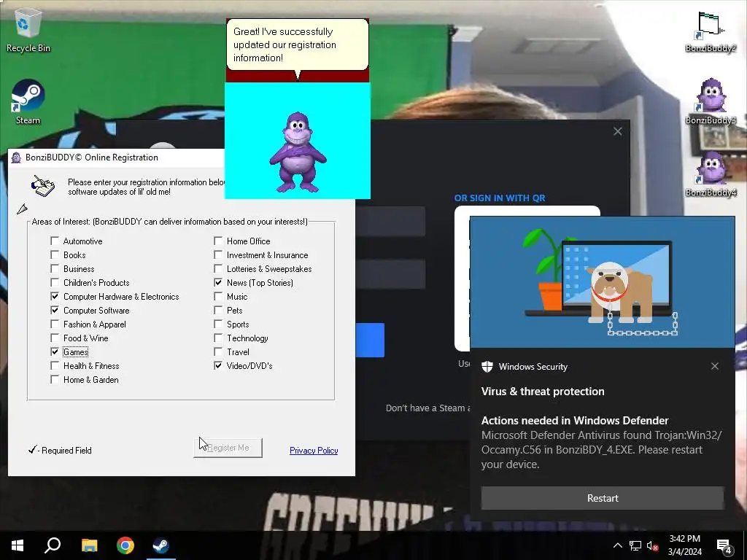Click the purple BonziBuddy gorilla character
This screenshot has height=560, width=747.
[x=298, y=152]
